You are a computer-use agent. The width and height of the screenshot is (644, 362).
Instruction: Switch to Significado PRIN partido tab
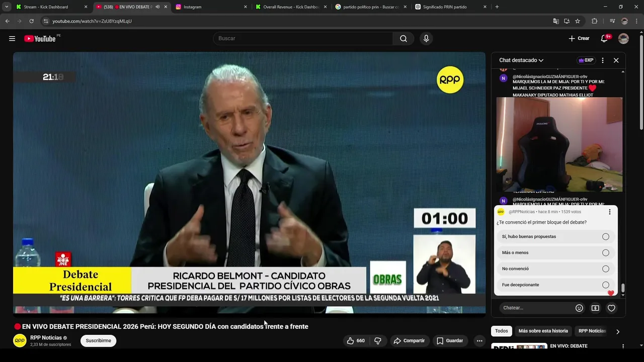point(450,7)
